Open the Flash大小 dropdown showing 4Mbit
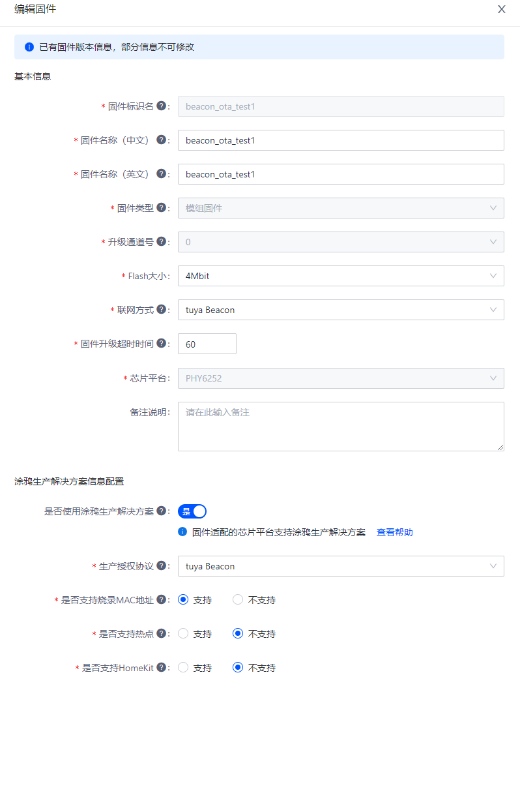The height and width of the screenshot is (812, 520). coord(341,276)
